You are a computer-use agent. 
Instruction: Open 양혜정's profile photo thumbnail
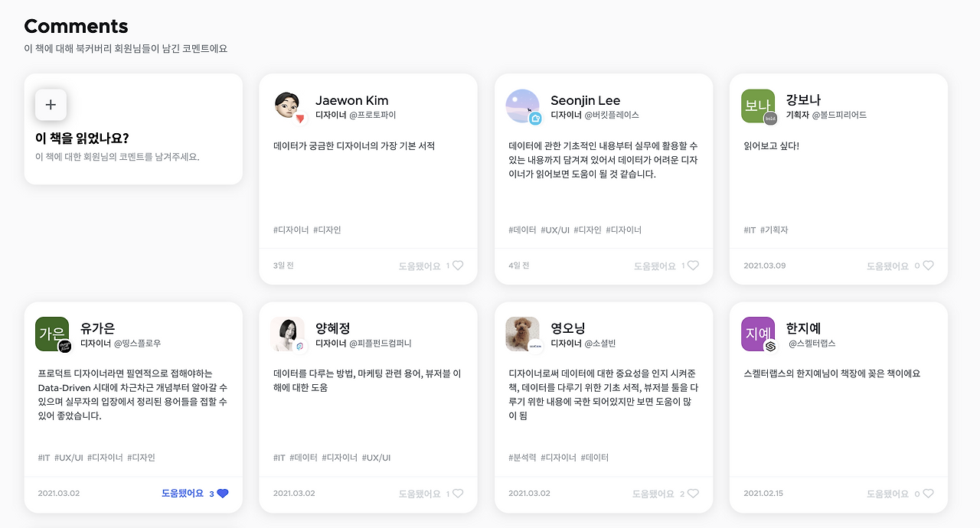pyautogui.click(x=286, y=334)
